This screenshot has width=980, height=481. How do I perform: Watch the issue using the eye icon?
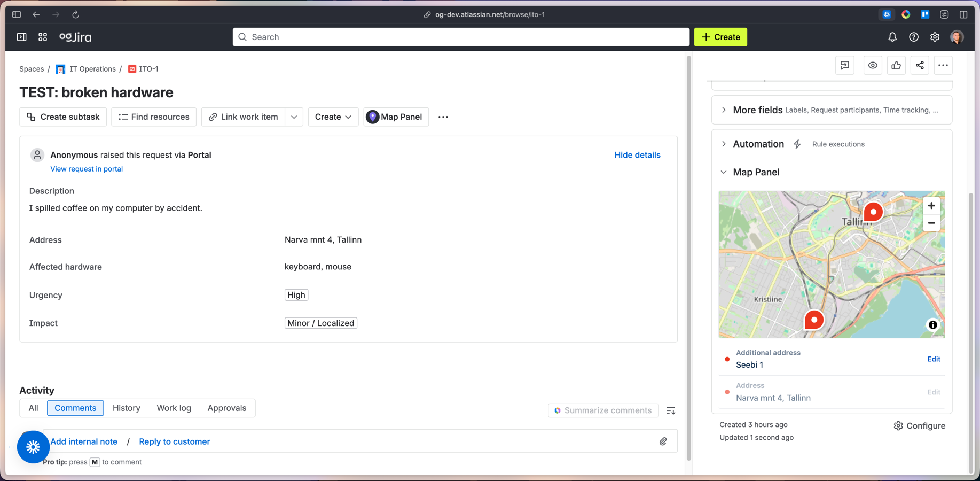[873, 65]
